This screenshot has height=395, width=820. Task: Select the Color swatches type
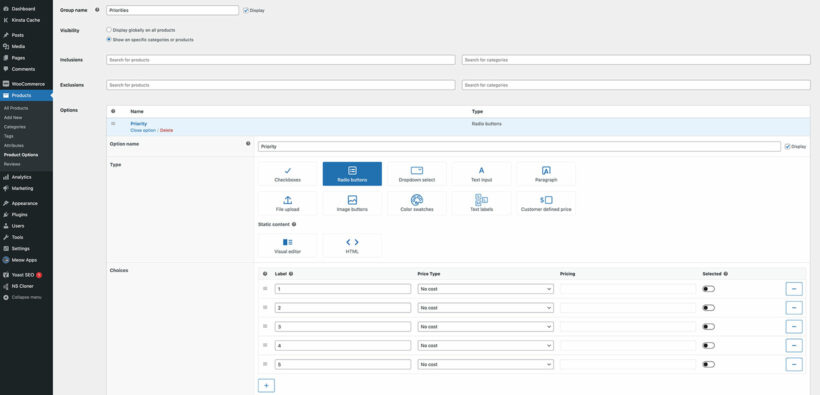click(x=417, y=203)
